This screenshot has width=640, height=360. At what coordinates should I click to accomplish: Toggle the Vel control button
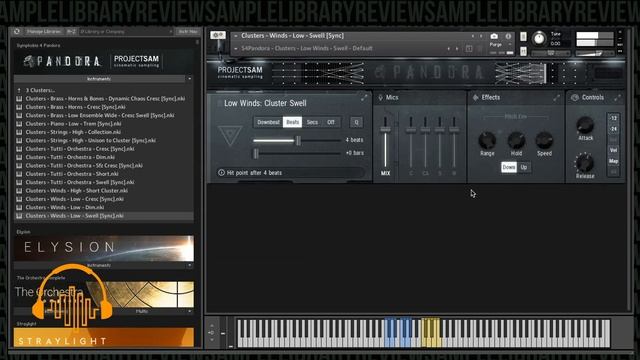613,150
